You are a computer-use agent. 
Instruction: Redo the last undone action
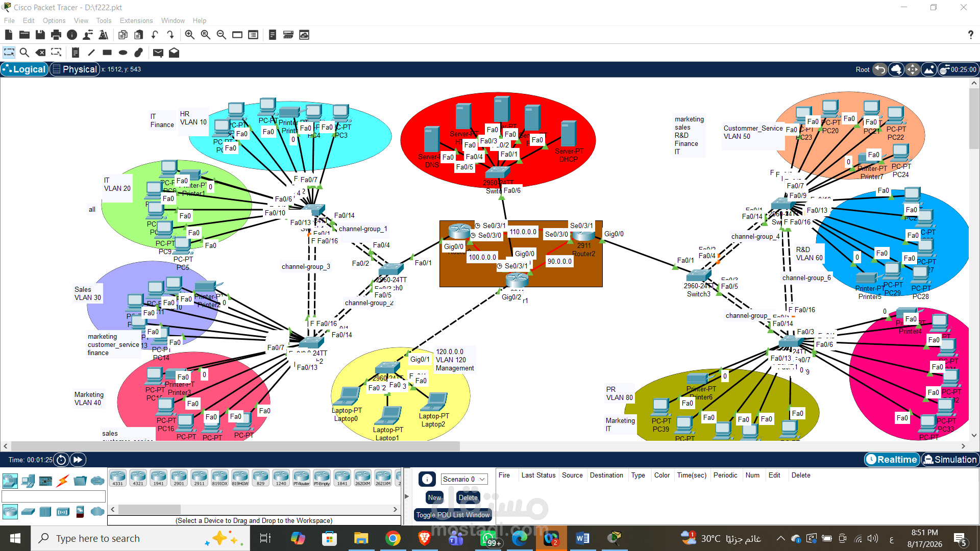[170, 35]
